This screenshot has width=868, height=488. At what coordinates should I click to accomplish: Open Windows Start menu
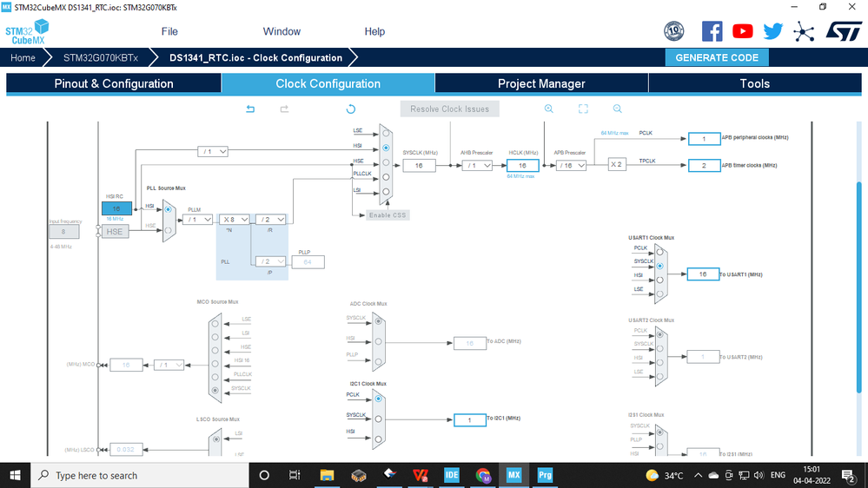pos(15,475)
